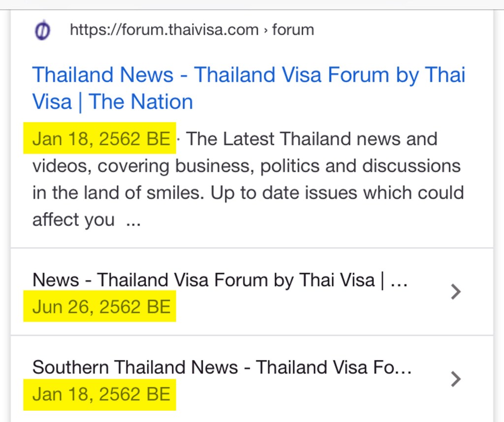Click the date under Southern Thailand News
This screenshot has width=504, height=422.
pyautogui.click(x=101, y=394)
